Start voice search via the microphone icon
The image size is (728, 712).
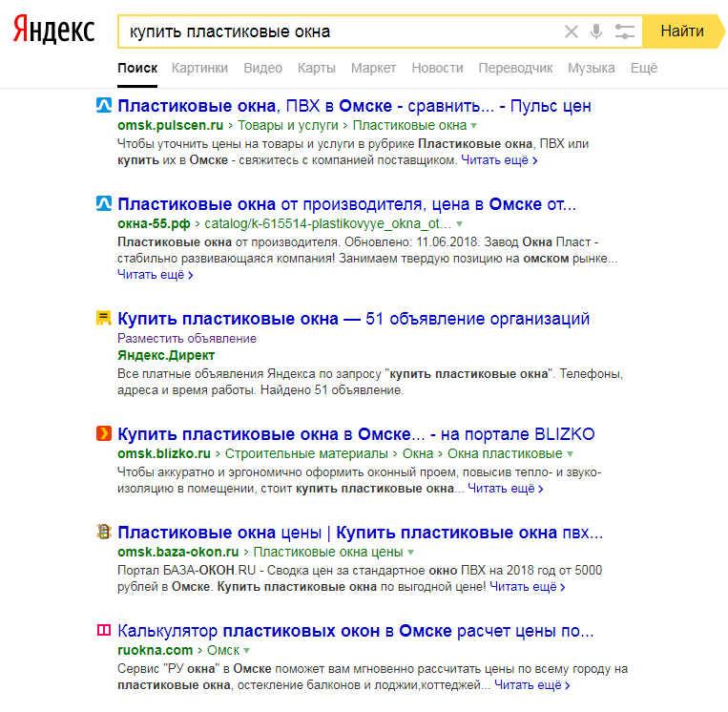point(596,31)
